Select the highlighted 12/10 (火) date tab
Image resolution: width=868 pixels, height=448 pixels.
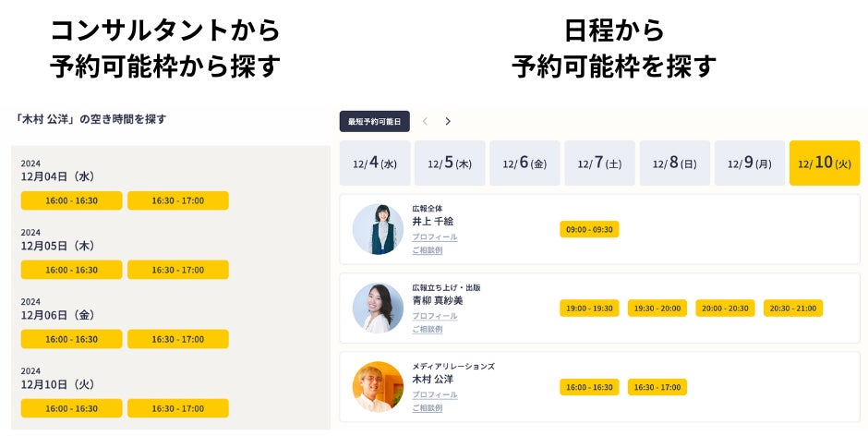pyautogui.click(x=824, y=163)
